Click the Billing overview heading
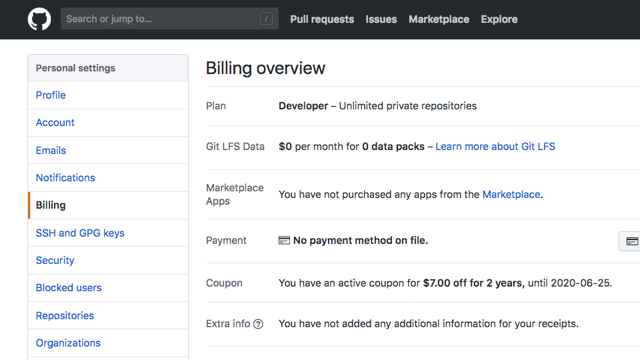This screenshot has width=640, height=360. [265, 68]
